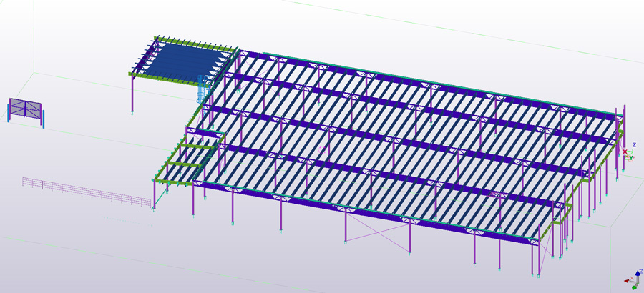Select the canopy's outer left support column
This screenshot has width=644, height=293.
[132, 91]
